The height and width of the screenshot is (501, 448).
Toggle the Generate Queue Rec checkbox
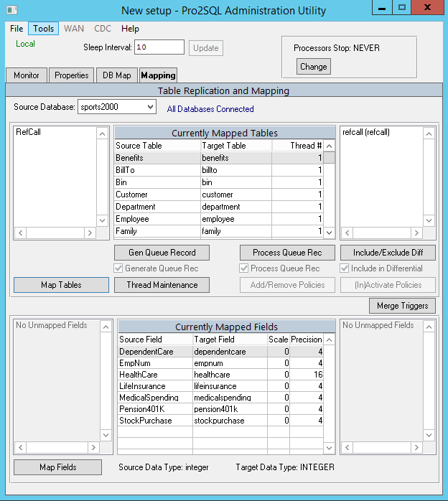point(118,268)
